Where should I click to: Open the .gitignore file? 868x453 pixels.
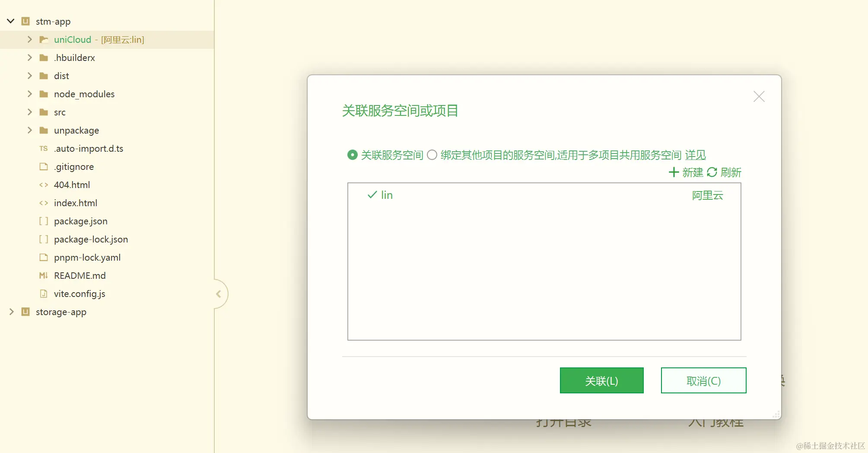point(74,166)
